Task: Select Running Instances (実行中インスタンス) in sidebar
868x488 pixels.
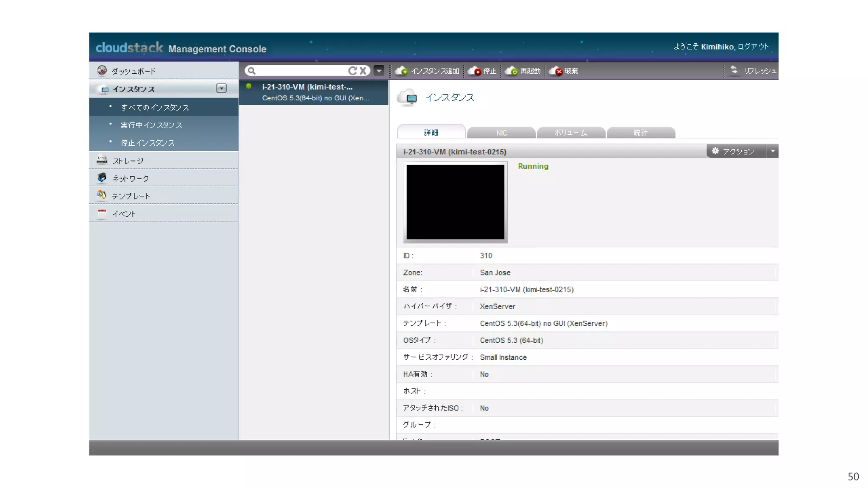Action: (151, 125)
